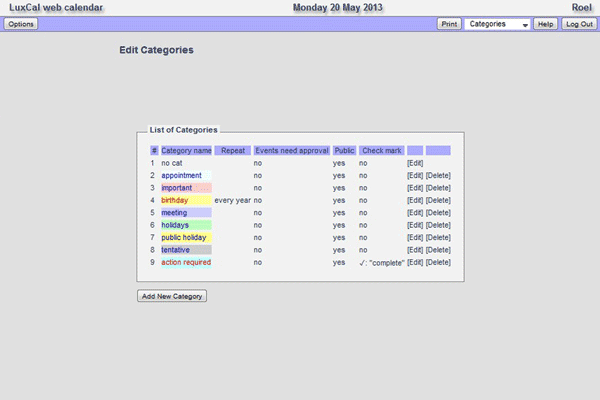Click Add New Category button
The height and width of the screenshot is (400, 600).
pyautogui.click(x=172, y=296)
